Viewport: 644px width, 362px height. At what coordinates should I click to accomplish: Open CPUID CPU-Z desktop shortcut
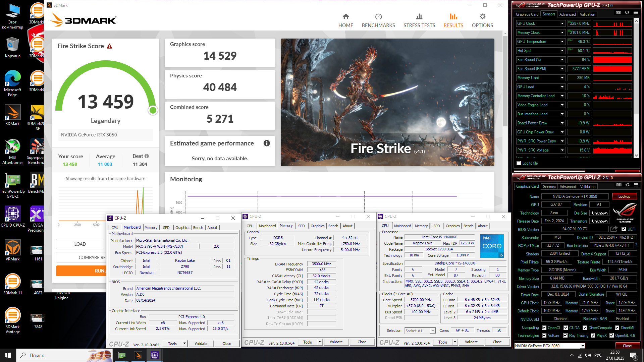12,217
